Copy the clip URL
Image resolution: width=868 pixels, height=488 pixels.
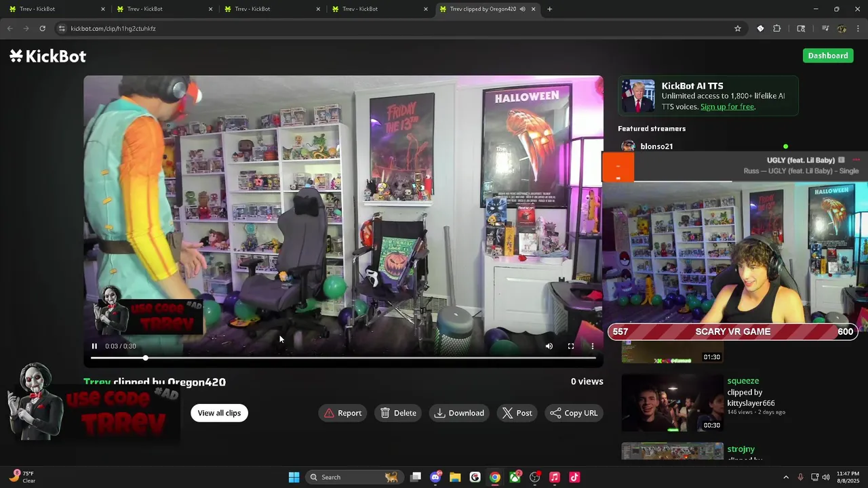(x=574, y=413)
